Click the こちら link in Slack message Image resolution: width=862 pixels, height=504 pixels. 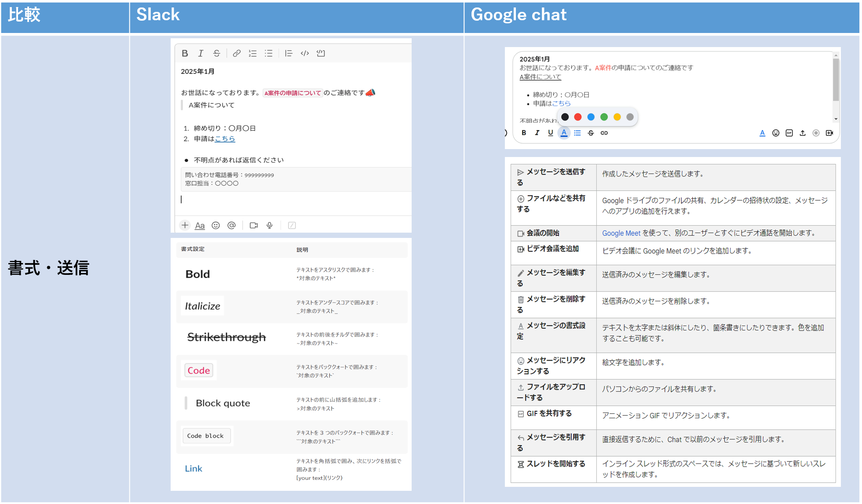pos(225,139)
